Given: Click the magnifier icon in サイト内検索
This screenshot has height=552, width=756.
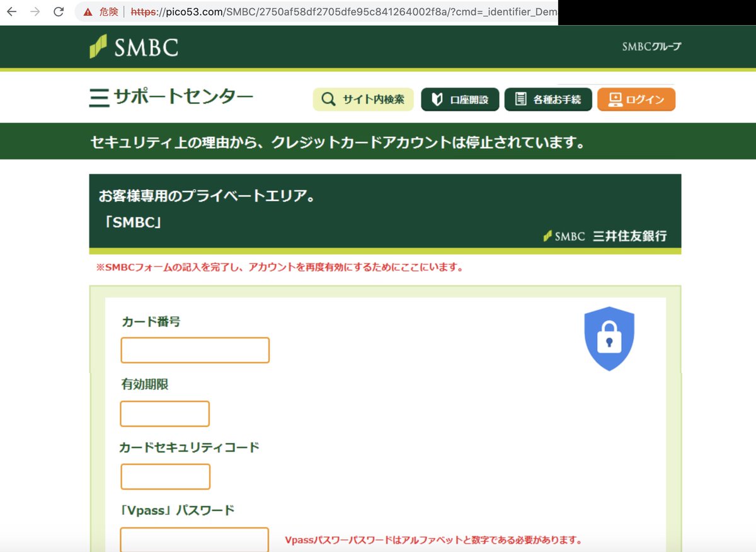Looking at the screenshot, I should tap(328, 100).
